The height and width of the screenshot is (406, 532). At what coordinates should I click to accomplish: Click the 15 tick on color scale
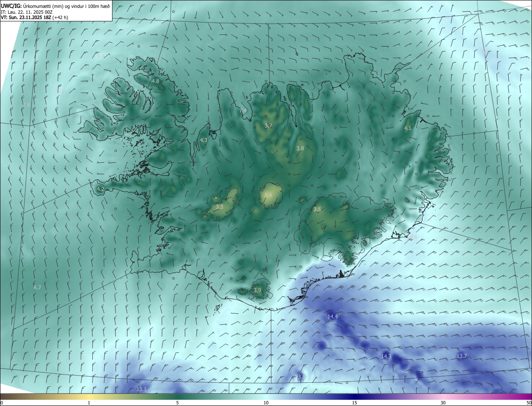(355, 403)
